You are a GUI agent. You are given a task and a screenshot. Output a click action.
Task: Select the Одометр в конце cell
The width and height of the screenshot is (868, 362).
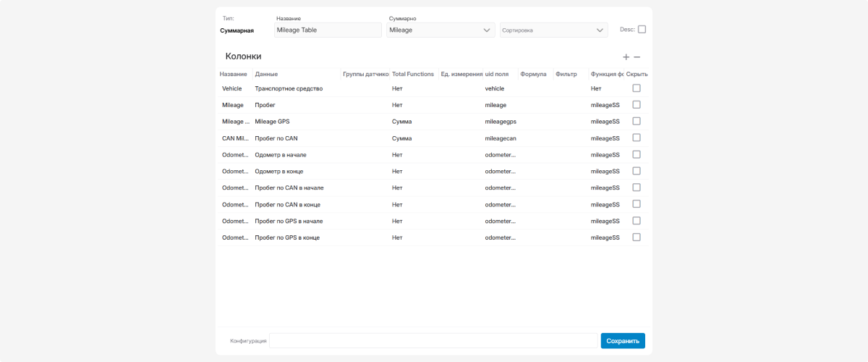[x=279, y=172]
